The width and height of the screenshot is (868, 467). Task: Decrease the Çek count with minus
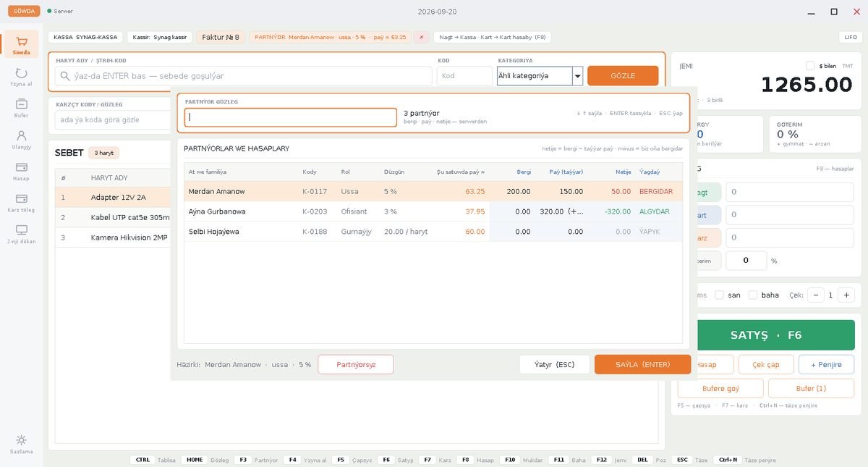coord(816,295)
